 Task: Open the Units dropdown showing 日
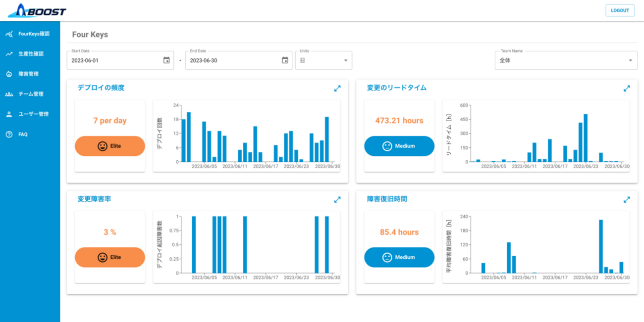pyautogui.click(x=323, y=60)
